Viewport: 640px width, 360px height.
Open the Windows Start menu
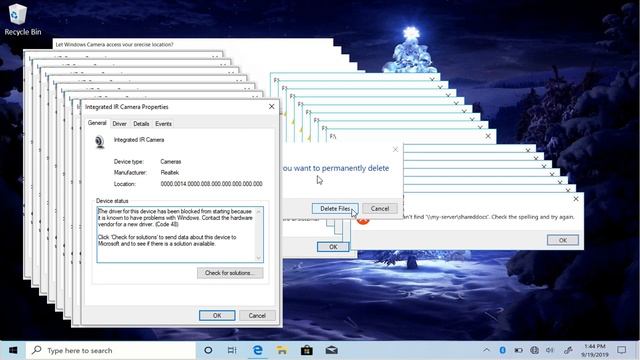(x=13, y=350)
